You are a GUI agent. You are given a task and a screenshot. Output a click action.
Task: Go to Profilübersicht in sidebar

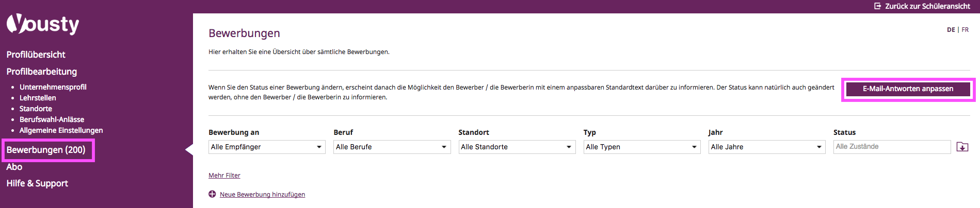click(36, 55)
